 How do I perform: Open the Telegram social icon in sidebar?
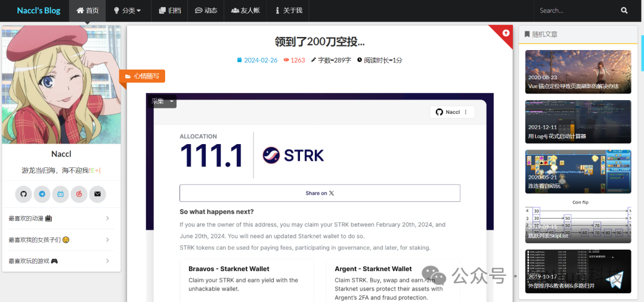pos(42,194)
